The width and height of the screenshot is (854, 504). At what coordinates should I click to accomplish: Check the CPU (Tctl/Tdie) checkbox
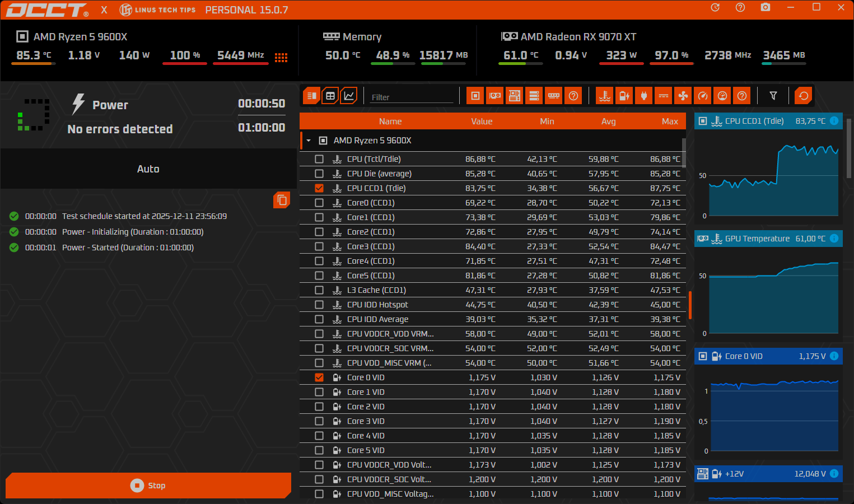[319, 159]
